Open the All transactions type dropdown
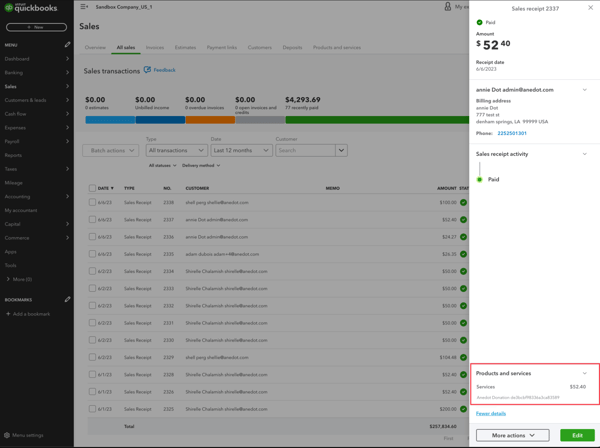Image resolution: width=600 pixels, height=448 pixels. [x=176, y=150]
